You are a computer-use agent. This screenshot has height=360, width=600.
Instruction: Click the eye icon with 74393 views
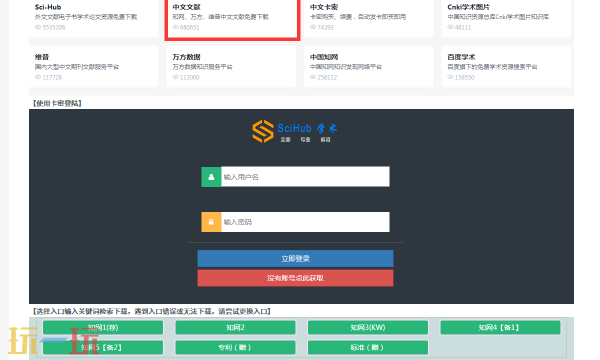[x=313, y=27]
